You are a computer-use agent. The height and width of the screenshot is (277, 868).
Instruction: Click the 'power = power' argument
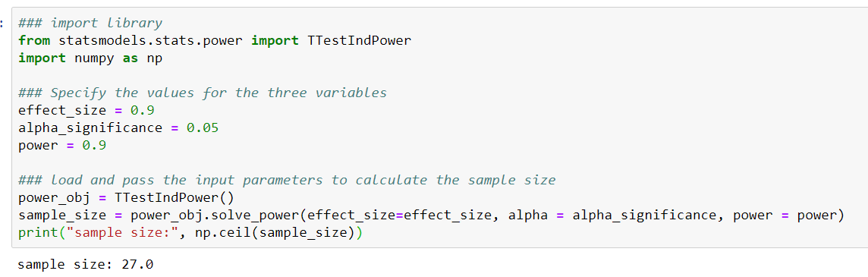783,216
